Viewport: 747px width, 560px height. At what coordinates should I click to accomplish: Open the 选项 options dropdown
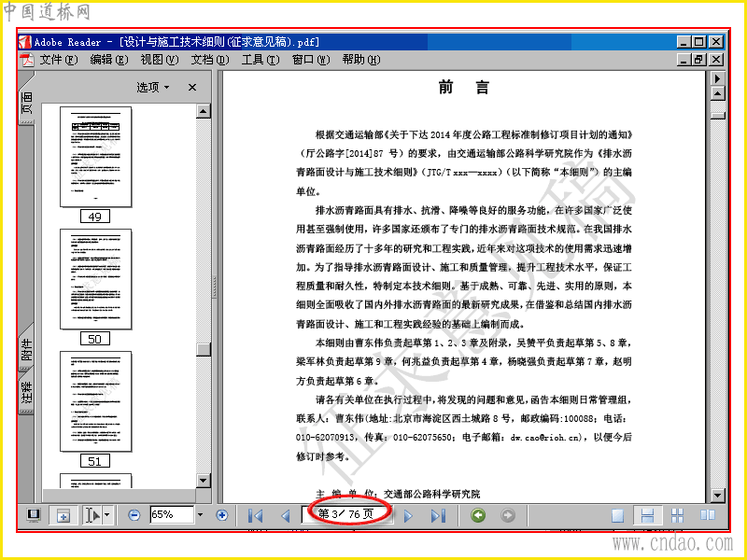point(153,87)
